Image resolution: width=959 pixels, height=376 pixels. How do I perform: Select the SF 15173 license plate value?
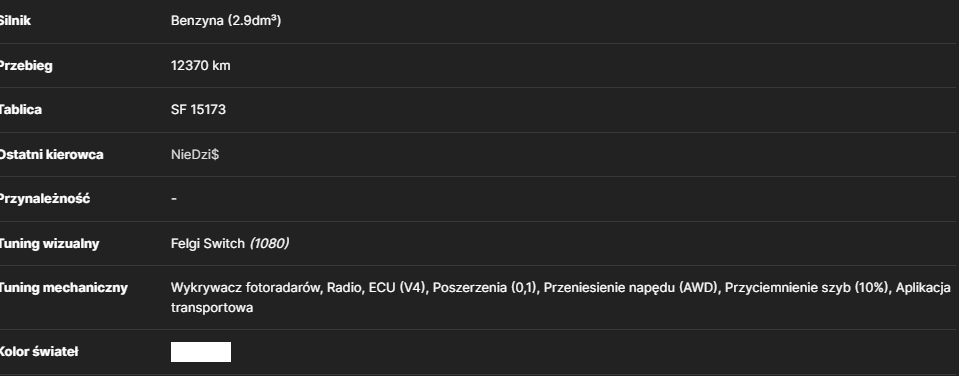point(198,110)
